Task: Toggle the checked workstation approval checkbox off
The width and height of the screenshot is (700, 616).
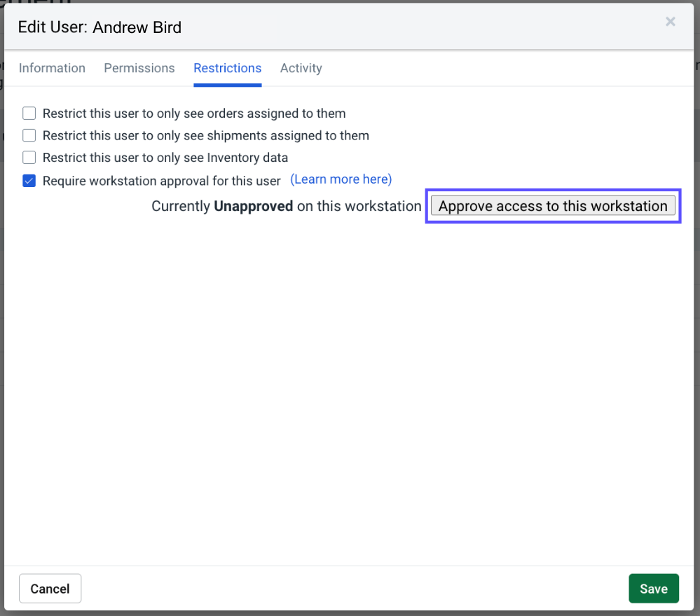Action: pyautogui.click(x=29, y=179)
